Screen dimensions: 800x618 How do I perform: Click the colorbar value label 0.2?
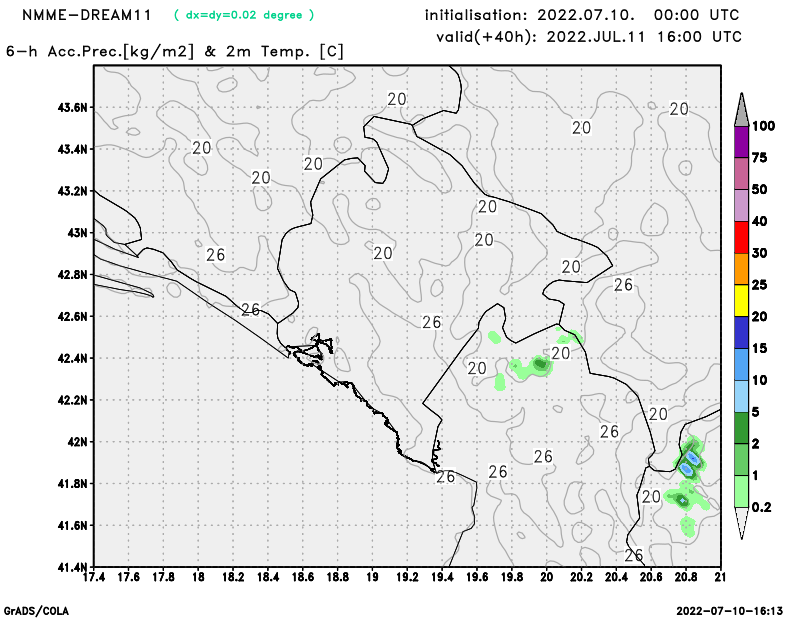pyautogui.click(x=761, y=507)
